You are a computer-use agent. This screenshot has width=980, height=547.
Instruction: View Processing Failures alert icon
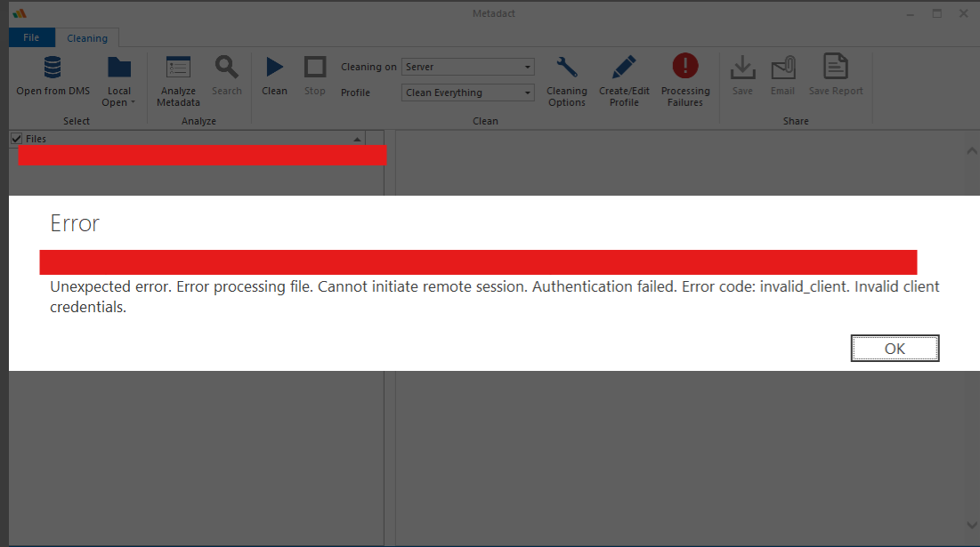685,68
